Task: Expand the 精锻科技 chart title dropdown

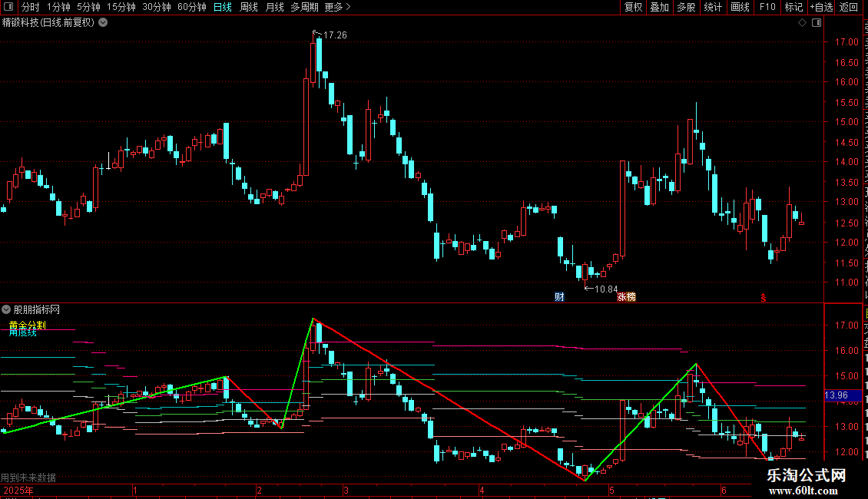Action: [x=103, y=23]
